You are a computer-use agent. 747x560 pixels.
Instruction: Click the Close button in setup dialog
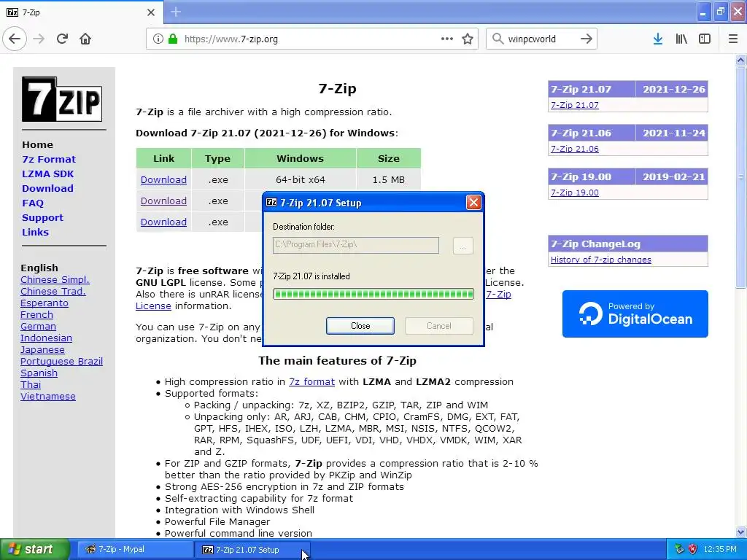[360, 326]
